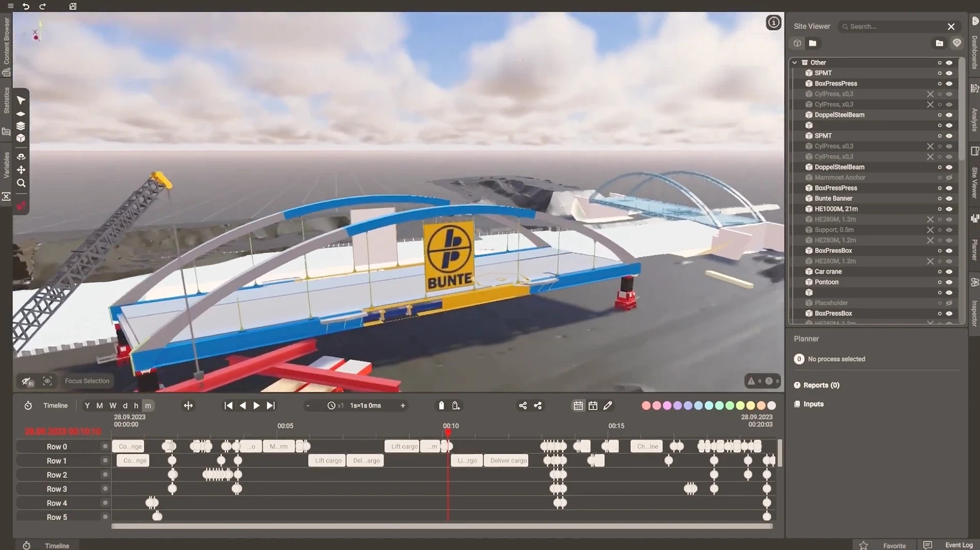Click the focus frame icon beside Focus Selection
980x550 pixels.
click(x=47, y=381)
